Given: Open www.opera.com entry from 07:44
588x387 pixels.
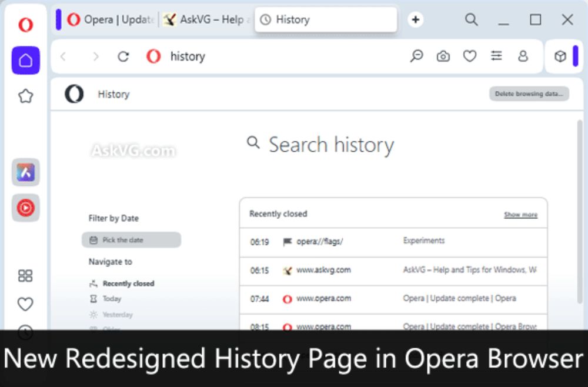Looking at the screenshot, I should (x=393, y=299).
